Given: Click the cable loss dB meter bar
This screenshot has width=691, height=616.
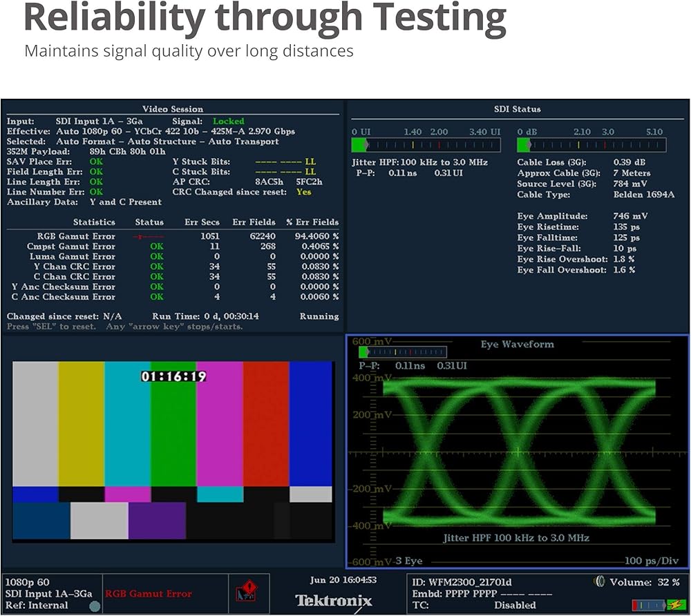Looking at the screenshot, I should (591, 145).
